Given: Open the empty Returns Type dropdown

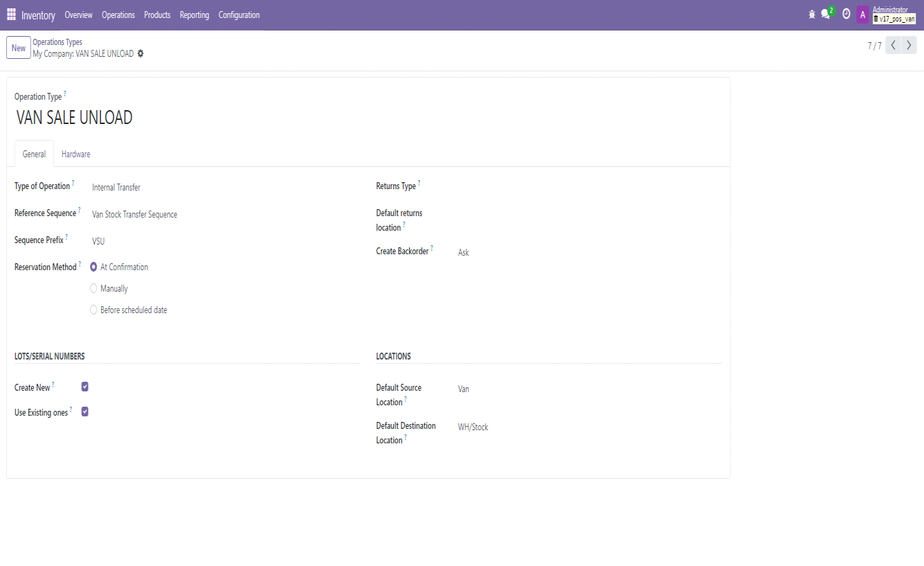Looking at the screenshot, I should coord(589,186).
